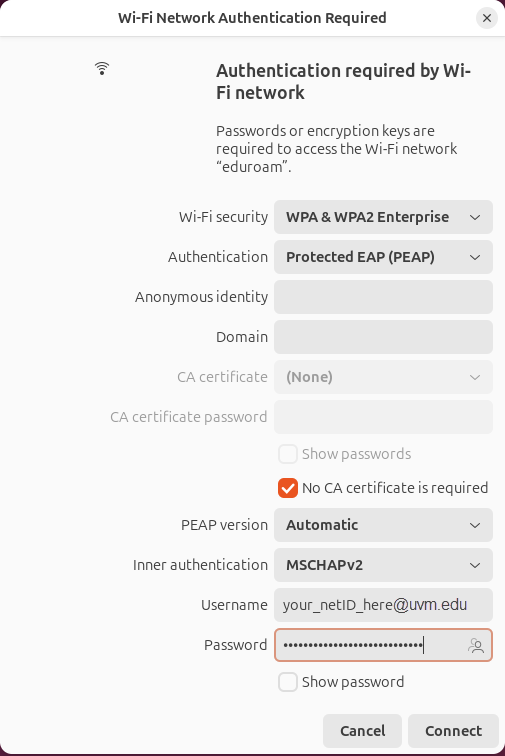Click the Authentication dropdown chevron arrow

(475, 257)
